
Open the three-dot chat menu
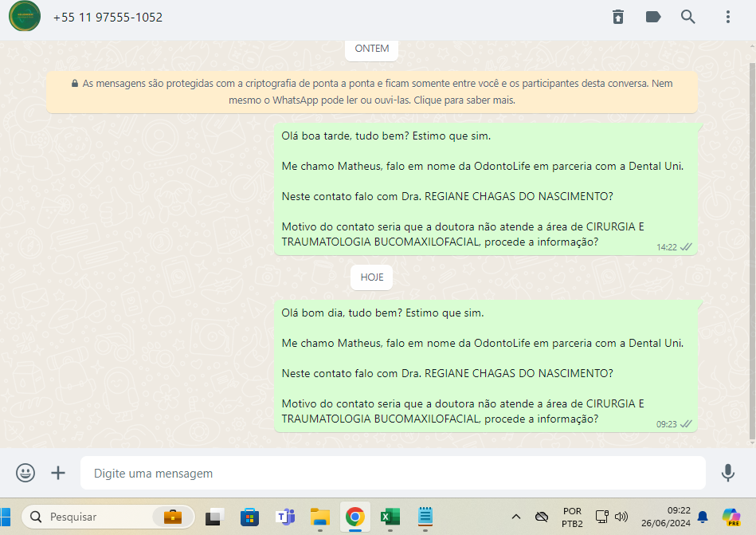coord(728,17)
